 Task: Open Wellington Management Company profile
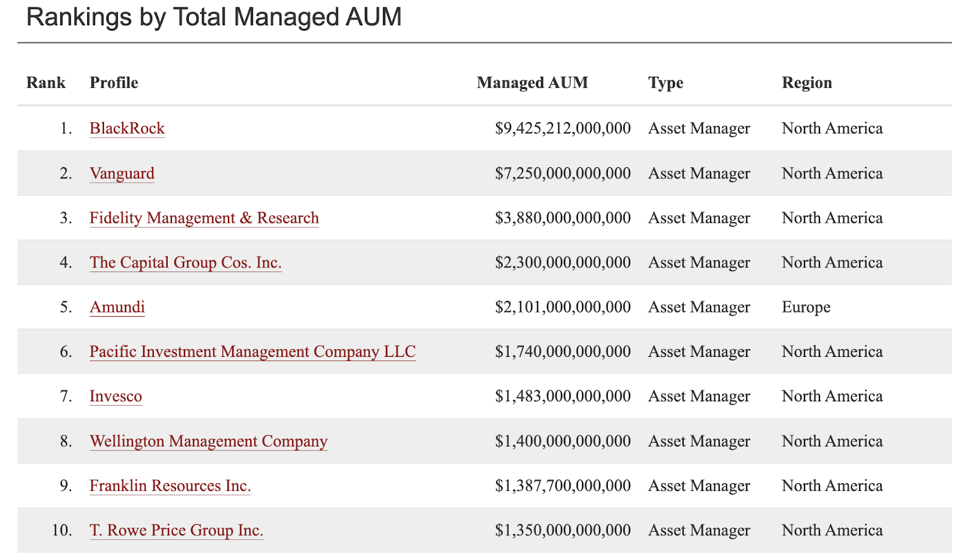[x=208, y=441]
